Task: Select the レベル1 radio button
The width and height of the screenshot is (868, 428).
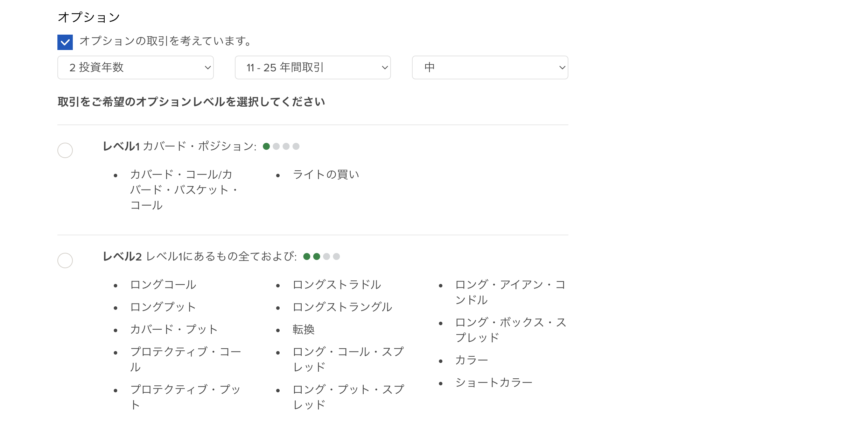Action: (x=65, y=150)
